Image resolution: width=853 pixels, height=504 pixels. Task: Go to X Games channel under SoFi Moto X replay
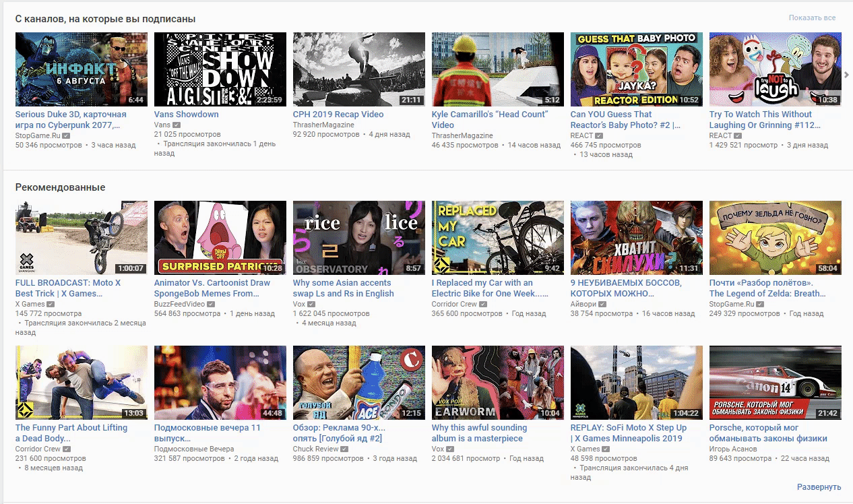(x=586, y=449)
